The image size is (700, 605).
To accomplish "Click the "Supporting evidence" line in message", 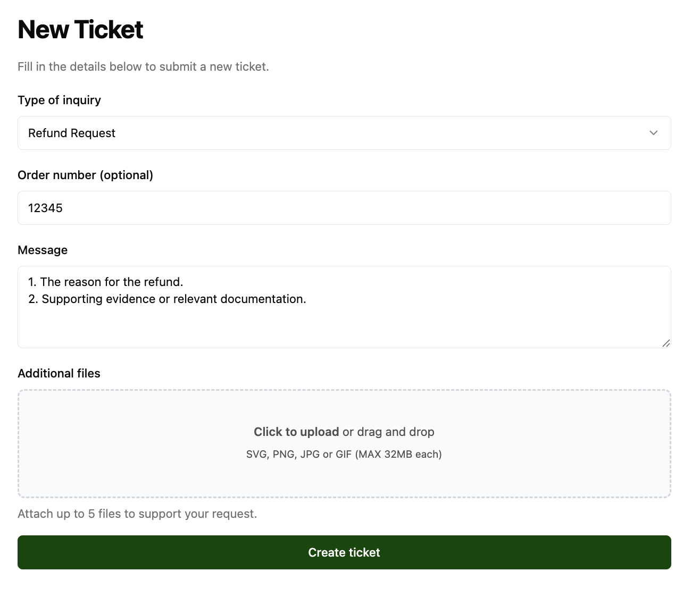I will pyautogui.click(x=167, y=299).
